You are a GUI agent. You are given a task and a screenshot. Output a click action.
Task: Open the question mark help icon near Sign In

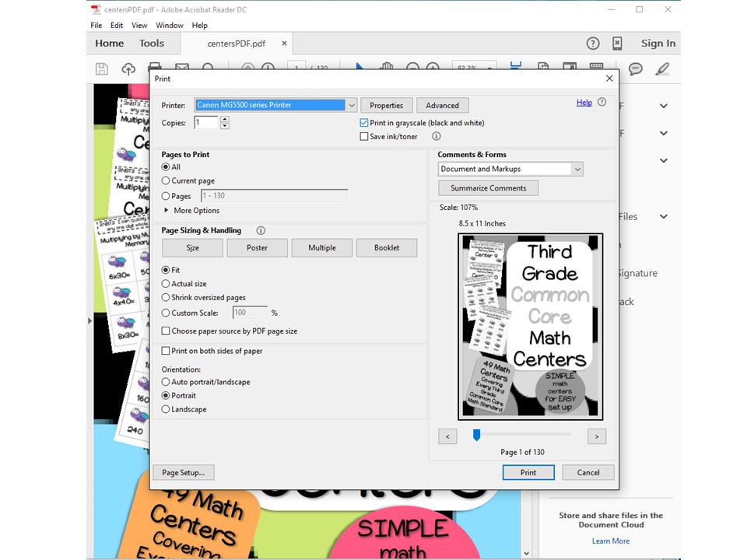pos(593,44)
